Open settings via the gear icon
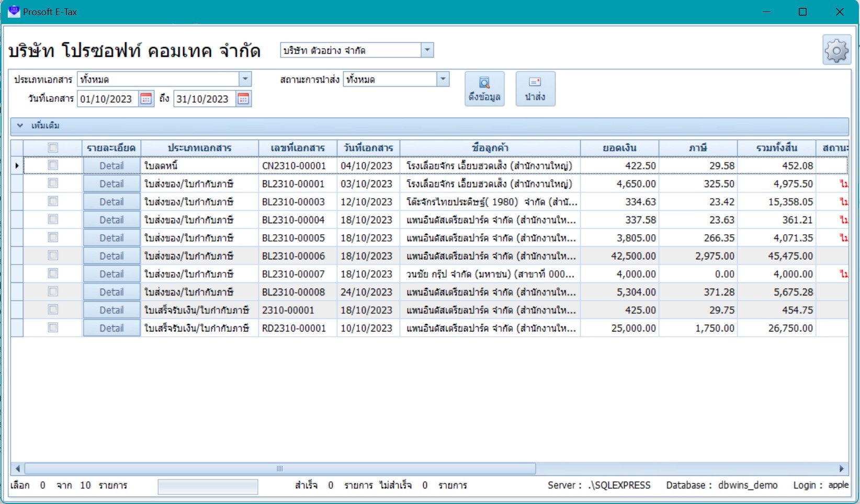 [836, 50]
